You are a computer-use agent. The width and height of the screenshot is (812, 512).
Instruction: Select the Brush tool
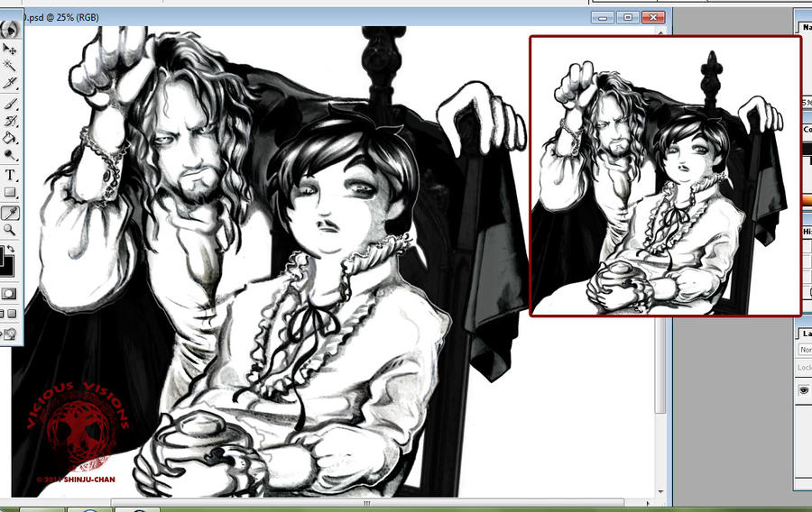[10, 104]
